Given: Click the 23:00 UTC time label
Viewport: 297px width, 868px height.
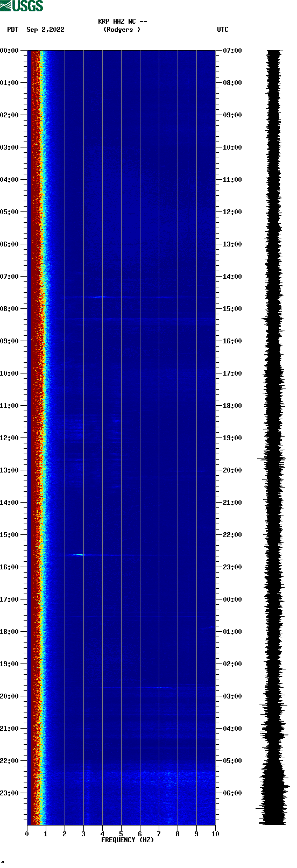Looking at the screenshot, I should pos(232,567).
